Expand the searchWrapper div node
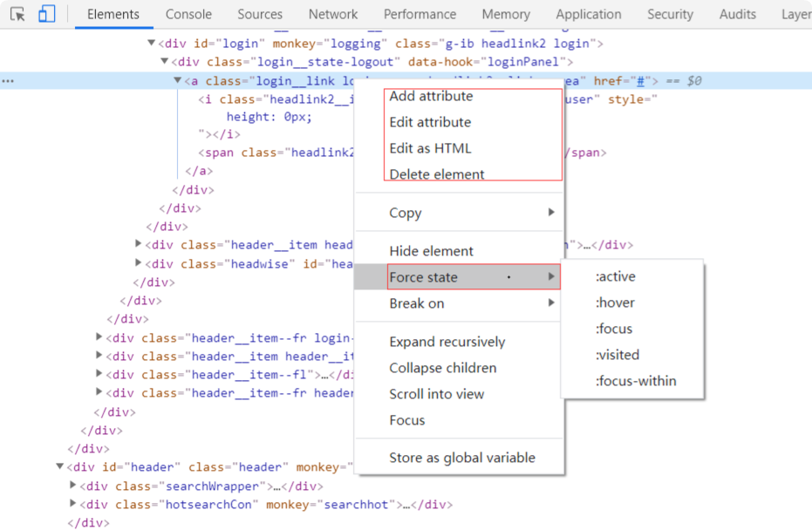The image size is (812, 530). pos(73,486)
